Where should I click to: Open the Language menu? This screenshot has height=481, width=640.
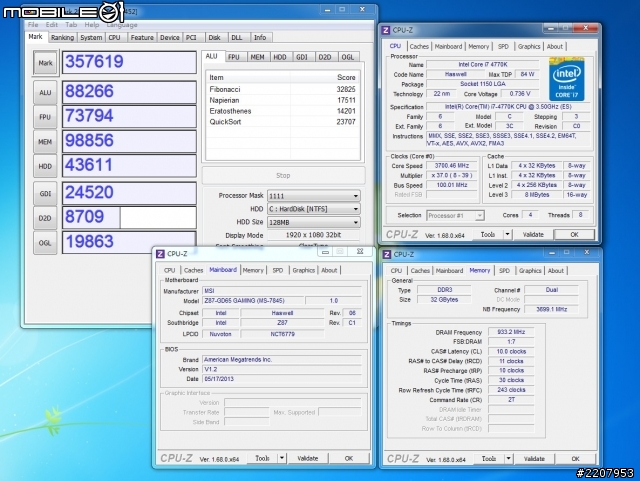122,25
